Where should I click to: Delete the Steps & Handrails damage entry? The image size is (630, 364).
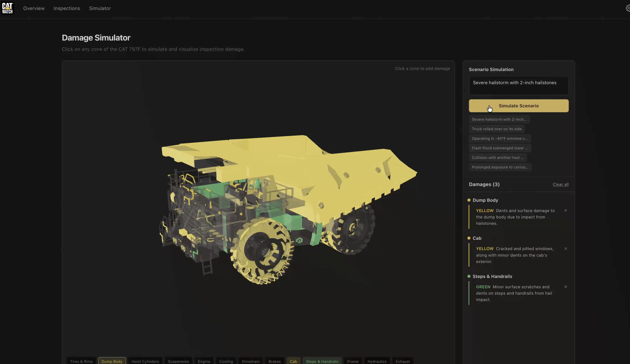[566, 287]
